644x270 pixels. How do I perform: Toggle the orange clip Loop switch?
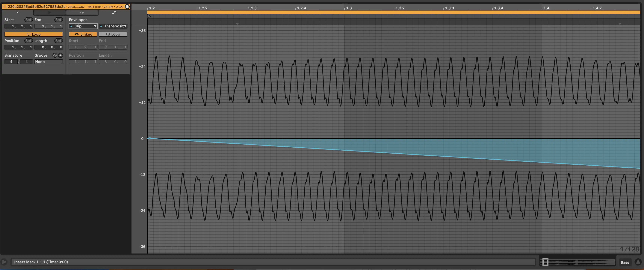point(34,34)
